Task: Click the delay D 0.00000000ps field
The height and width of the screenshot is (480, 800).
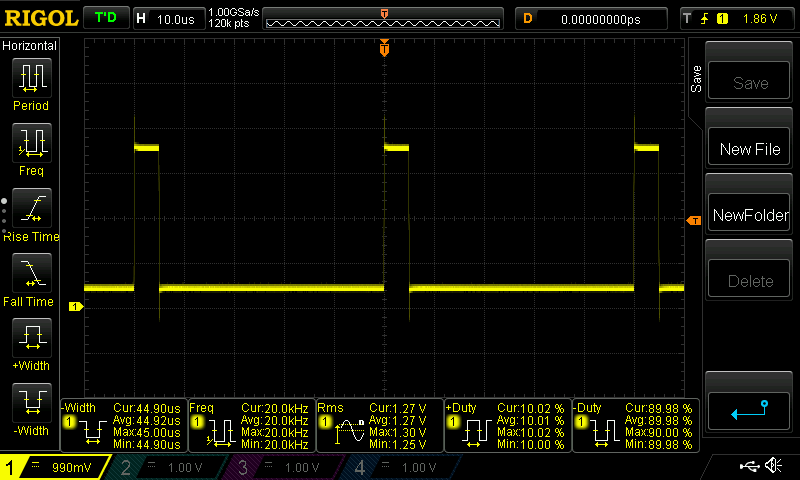Action: tap(591, 19)
